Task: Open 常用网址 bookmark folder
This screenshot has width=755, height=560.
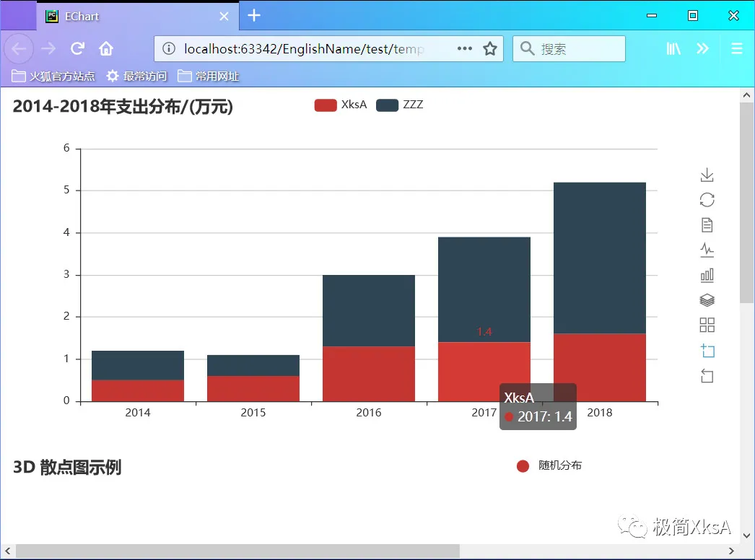Action: pyautogui.click(x=208, y=76)
